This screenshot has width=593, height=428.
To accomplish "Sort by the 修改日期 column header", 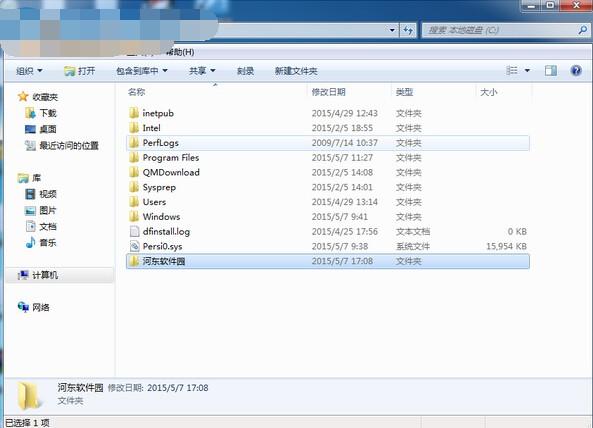I will coord(328,92).
